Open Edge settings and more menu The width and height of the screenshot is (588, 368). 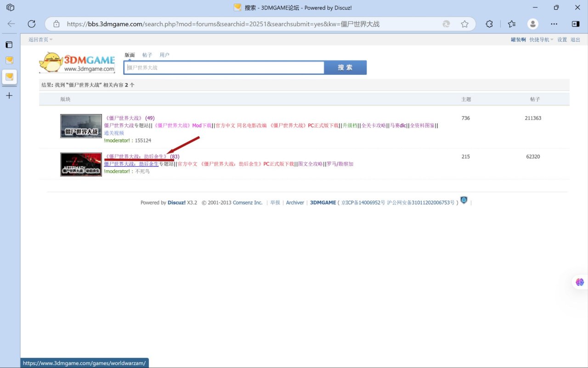tap(554, 24)
